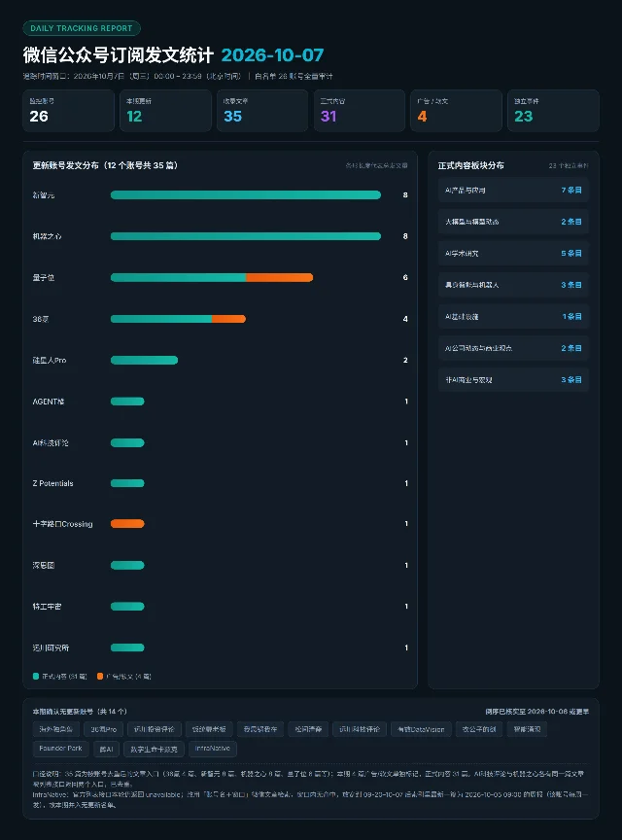Click the purple 31 stat card
Screen dimensions: 622x840
tap(360, 111)
